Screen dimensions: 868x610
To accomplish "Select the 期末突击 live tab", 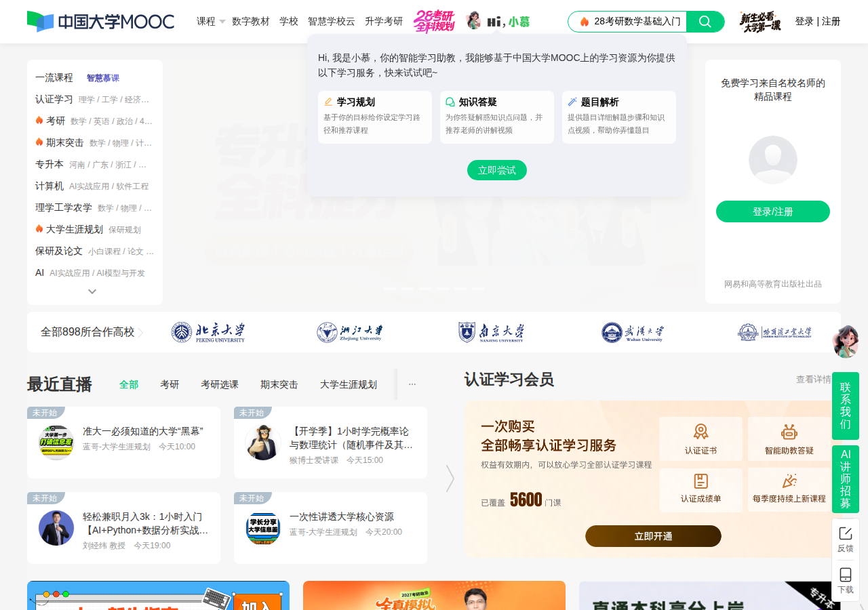I will tap(279, 384).
